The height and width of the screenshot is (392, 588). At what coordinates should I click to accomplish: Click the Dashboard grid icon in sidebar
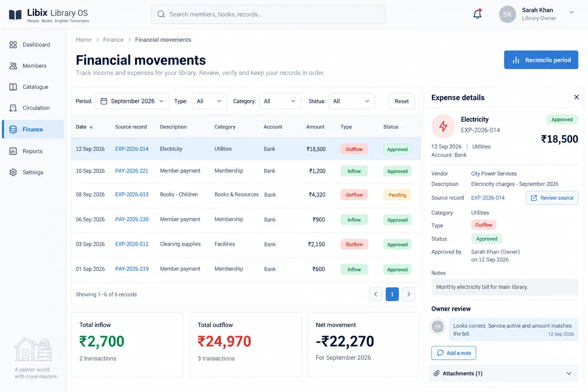click(13, 45)
